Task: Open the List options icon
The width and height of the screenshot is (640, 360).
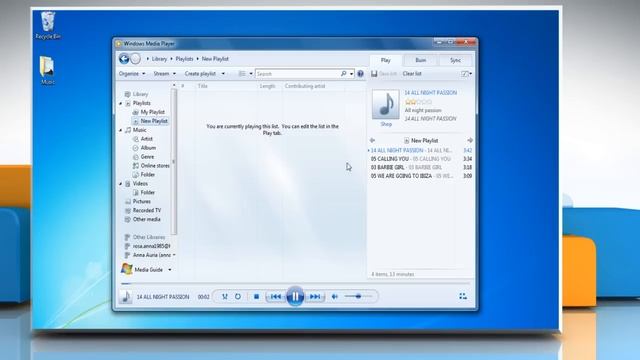Action: [465, 74]
